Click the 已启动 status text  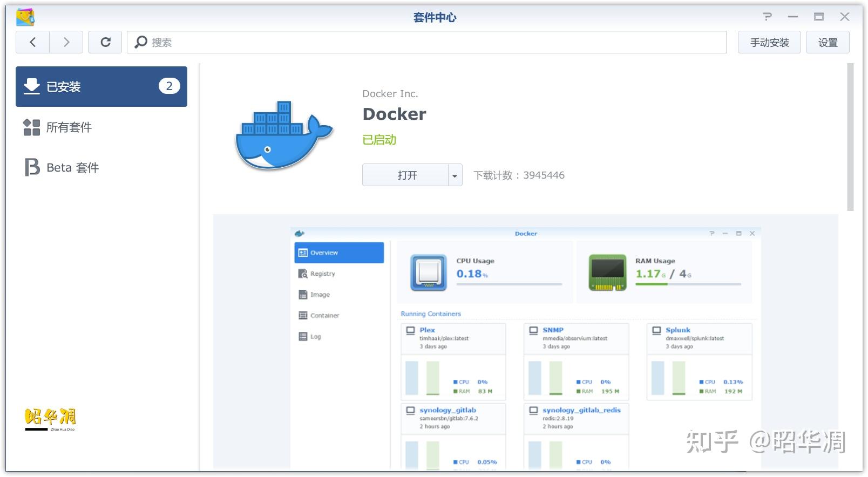[379, 140]
